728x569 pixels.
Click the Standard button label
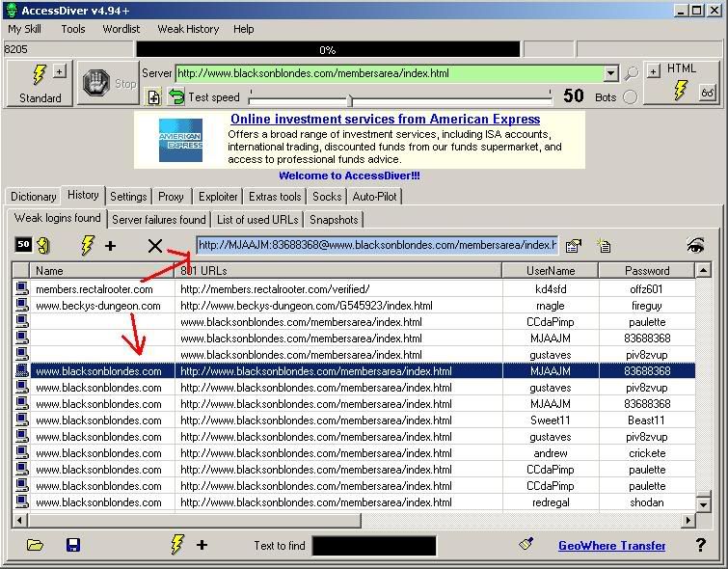[x=40, y=98]
